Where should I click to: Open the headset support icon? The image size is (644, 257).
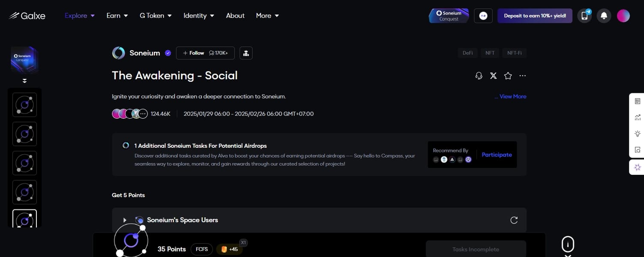(x=479, y=76)
